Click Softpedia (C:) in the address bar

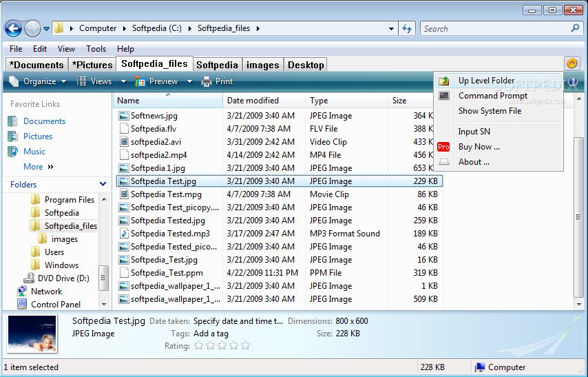[157, 28]
